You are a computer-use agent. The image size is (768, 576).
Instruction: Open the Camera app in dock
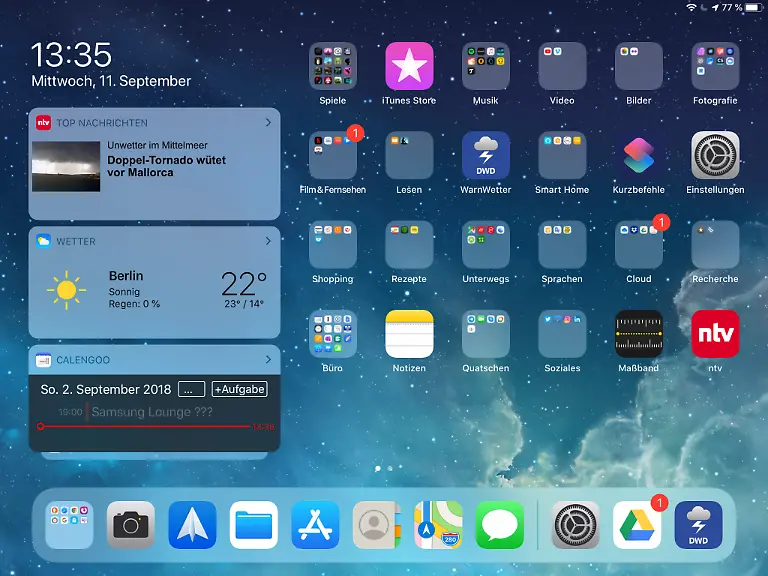click(x=131, y=525)
